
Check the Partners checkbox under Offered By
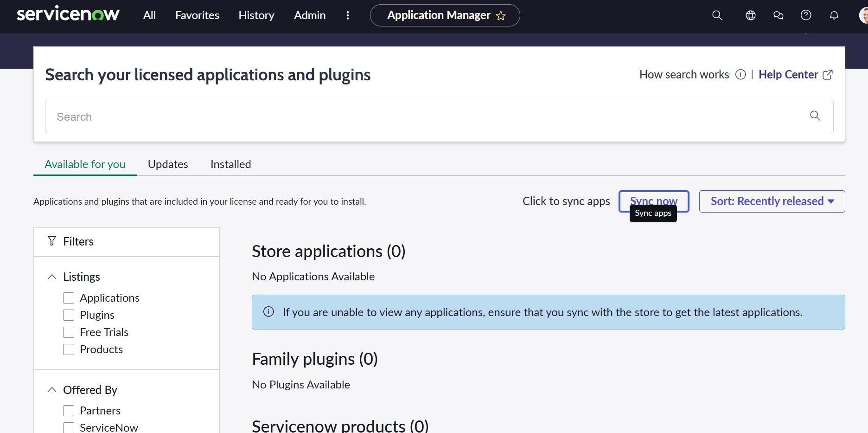pos(69,410)
